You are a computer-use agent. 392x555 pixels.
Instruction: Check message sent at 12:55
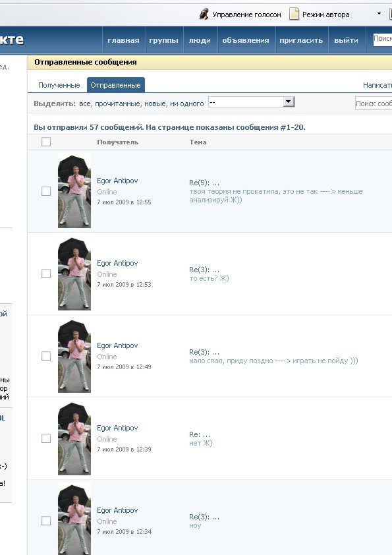click(46, 191)
